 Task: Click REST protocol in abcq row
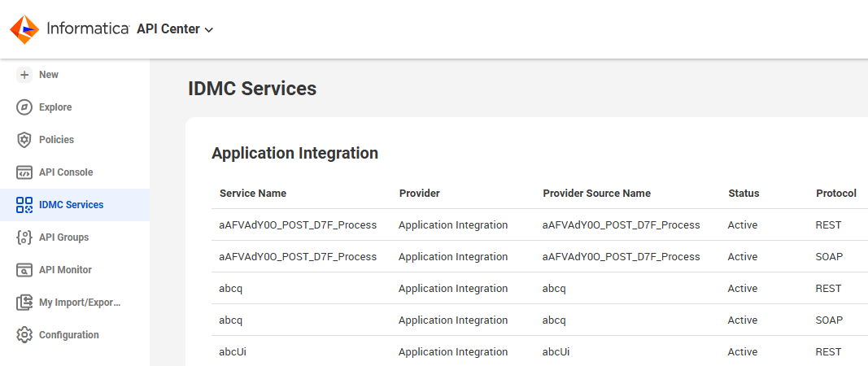coord(828,289)
